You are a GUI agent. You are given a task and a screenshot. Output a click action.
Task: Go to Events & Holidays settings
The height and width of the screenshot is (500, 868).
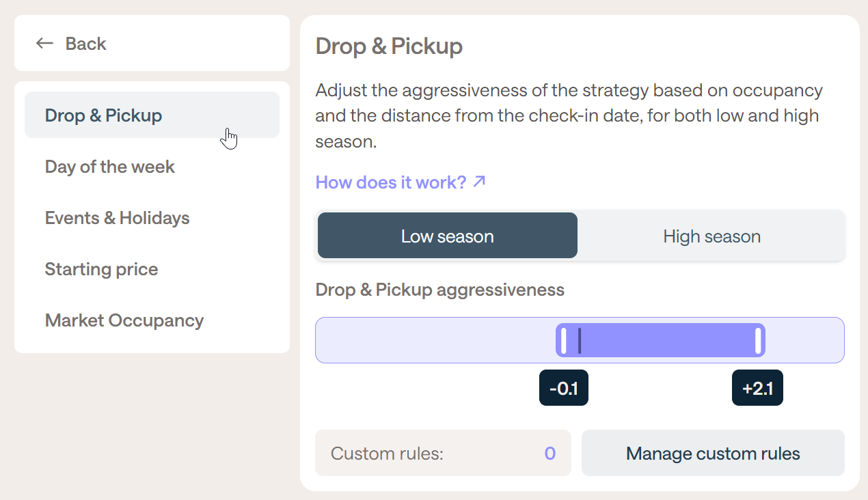[118, 218]
